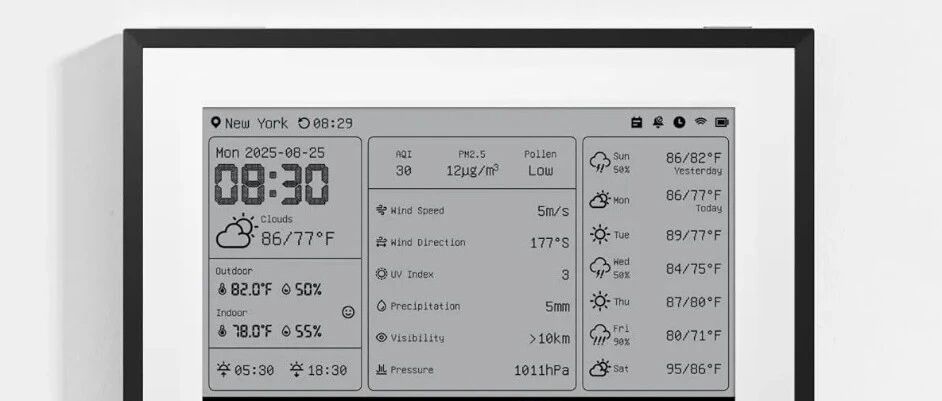Tap the UV Index value 3
This screenshot has width=942, height=401.
565,275
